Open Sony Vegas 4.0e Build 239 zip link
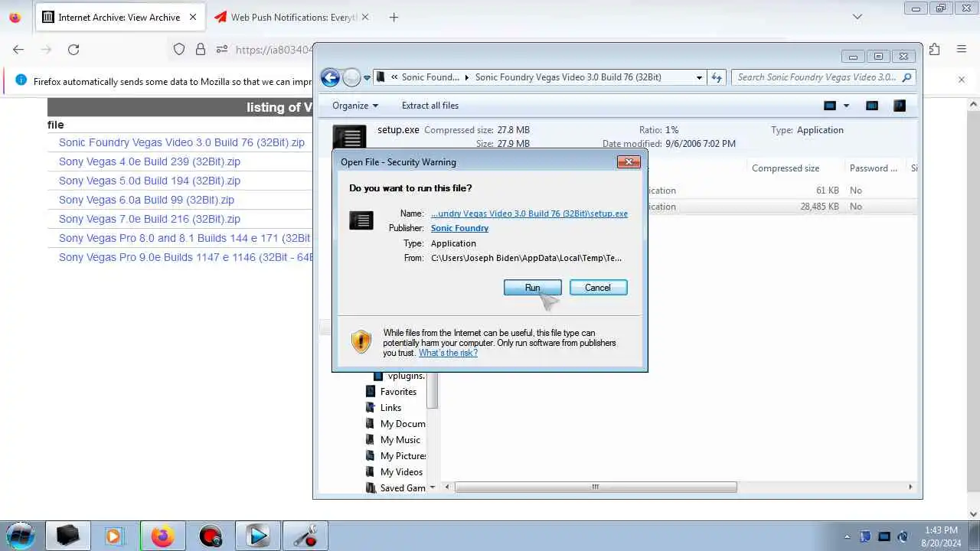The height and width of the screenshot is (551, 980). [x=149, y=161]
